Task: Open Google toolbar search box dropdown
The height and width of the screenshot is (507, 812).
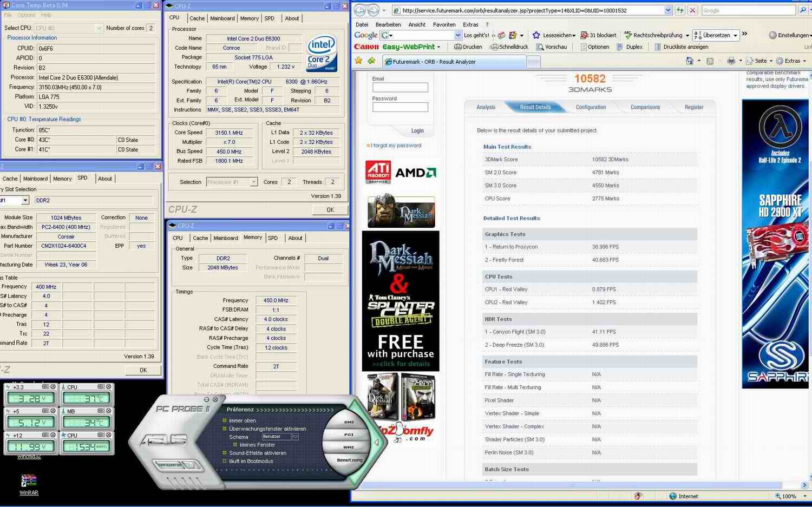Action: [458, 35]
